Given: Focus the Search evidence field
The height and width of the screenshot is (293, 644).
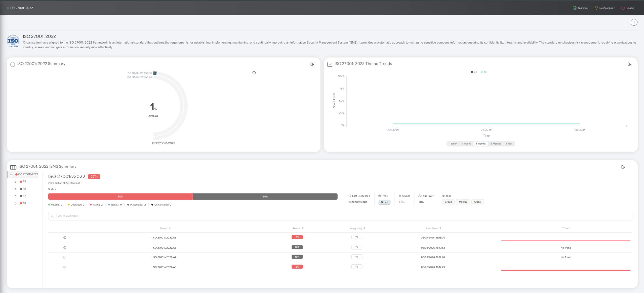Looking at the screenshot, I should click(x=340, y=216).
